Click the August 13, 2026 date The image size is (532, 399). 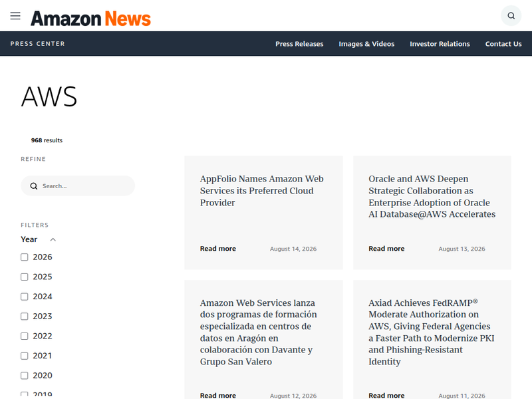tap(462, 249)
